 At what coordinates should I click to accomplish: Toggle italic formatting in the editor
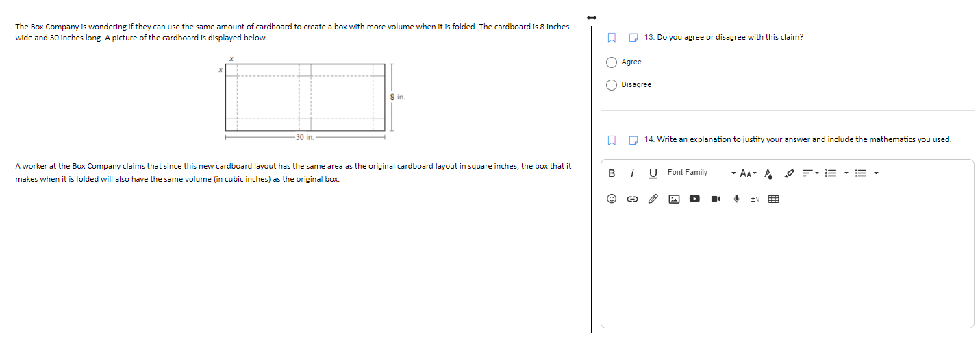pyautogui.click(x=632, y=173)
